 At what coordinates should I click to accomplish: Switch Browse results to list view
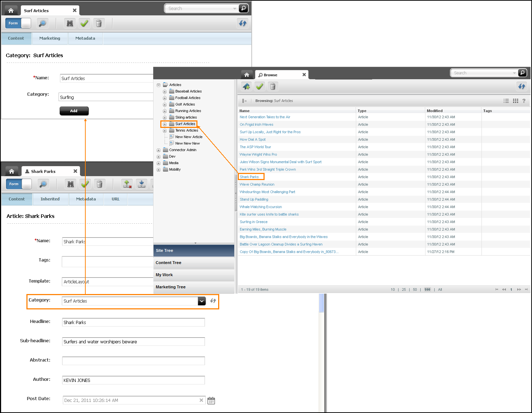coord(506,101)
